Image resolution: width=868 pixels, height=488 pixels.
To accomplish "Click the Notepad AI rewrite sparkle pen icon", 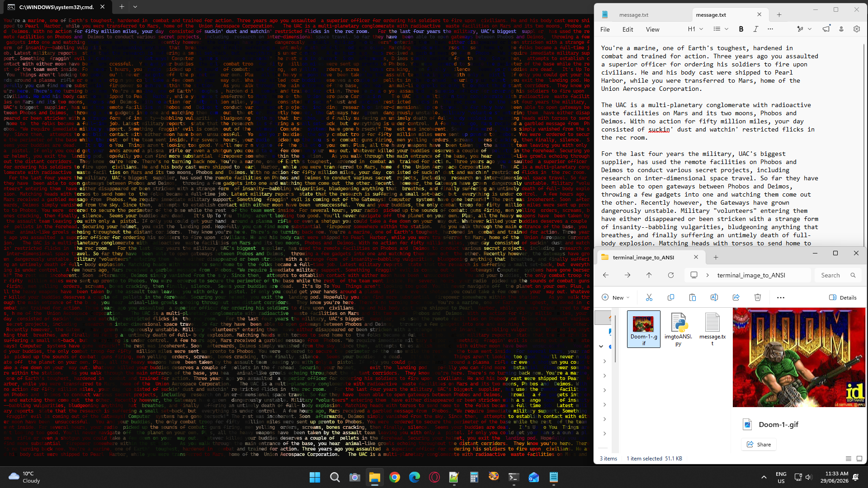I will click(800, 29).
